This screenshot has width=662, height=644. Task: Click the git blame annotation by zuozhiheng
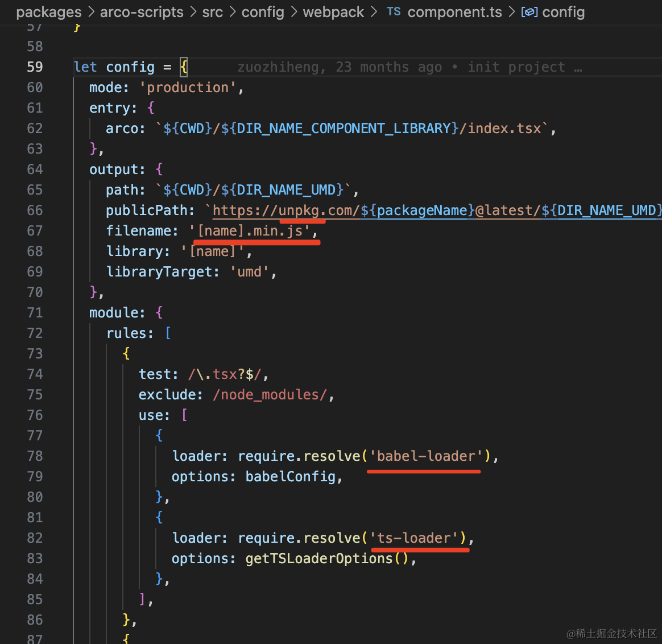click(409, 67)
